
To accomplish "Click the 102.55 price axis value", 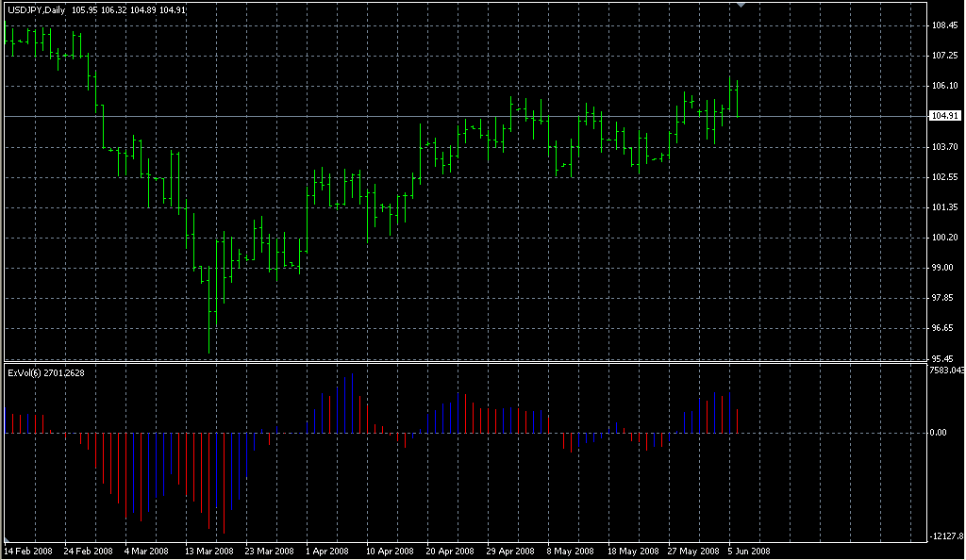I will click(944, 176).
